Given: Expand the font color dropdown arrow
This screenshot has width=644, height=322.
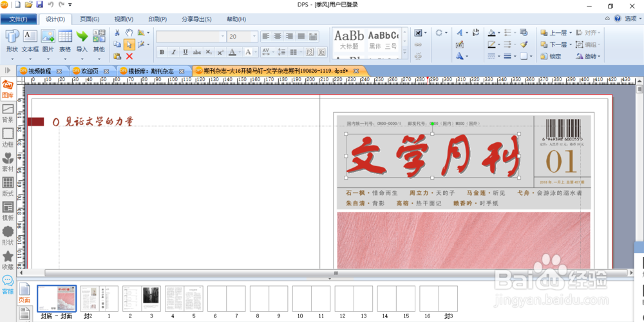Looking at the screenshot, I should coord(240,52).
